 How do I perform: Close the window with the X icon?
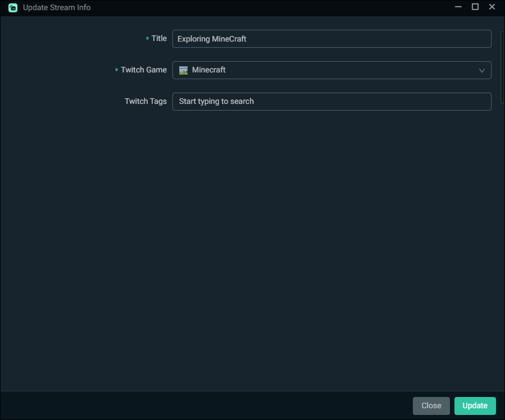coord(492,7)
